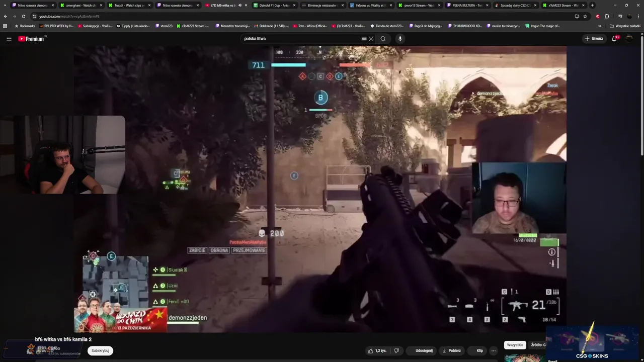This screenshot has height=362, width=644.
Task: Open YouTube notifications bell
Action: coord(615,39)
